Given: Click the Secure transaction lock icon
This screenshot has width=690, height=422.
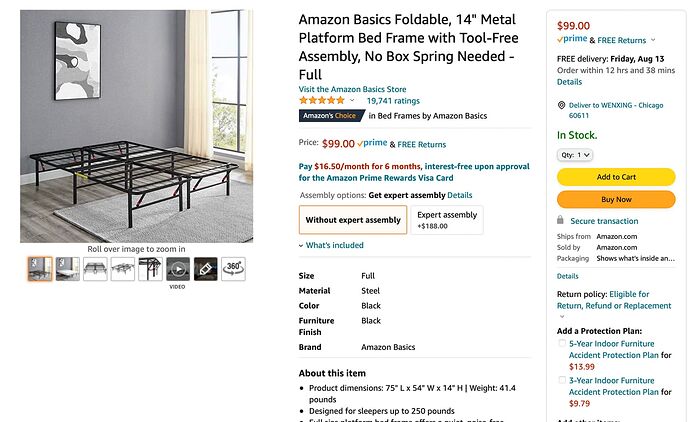Looking at the screenshot, I should [561, 221].
